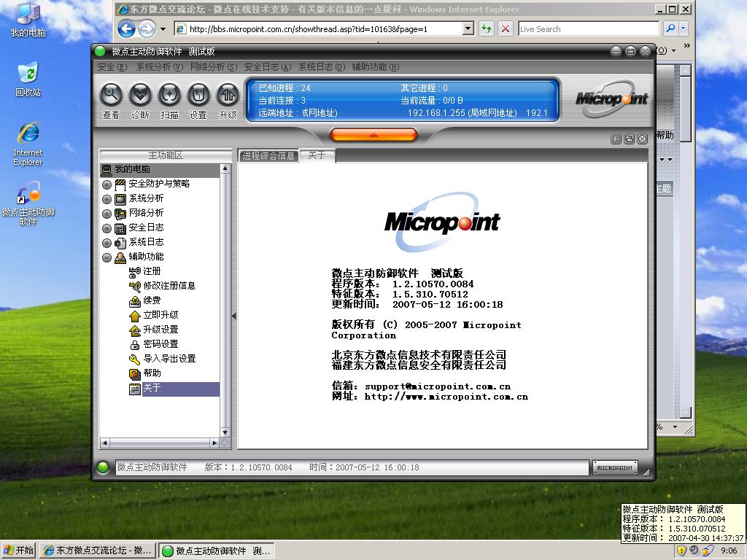Image resolution: width=747 pixels, height=560 pixels.
Task: Open the browser address bar dropdown
Action: [x=468, y=29]
